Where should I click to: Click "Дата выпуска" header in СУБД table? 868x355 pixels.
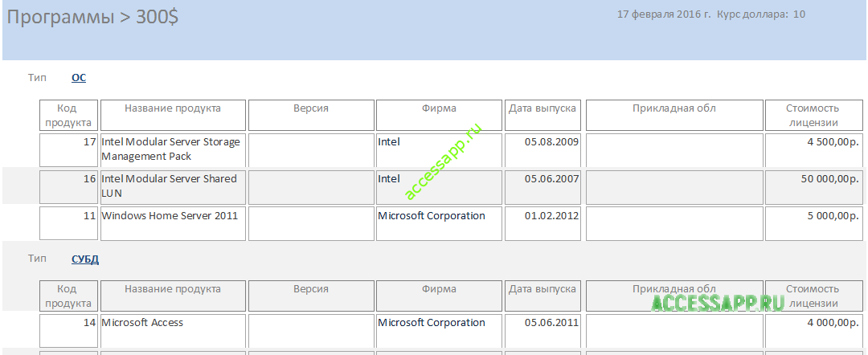[x=542, y=296]
